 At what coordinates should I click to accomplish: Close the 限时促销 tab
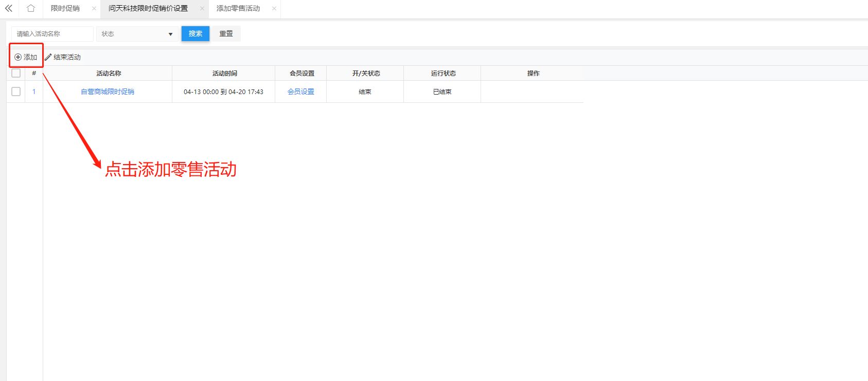pos(94,8)
